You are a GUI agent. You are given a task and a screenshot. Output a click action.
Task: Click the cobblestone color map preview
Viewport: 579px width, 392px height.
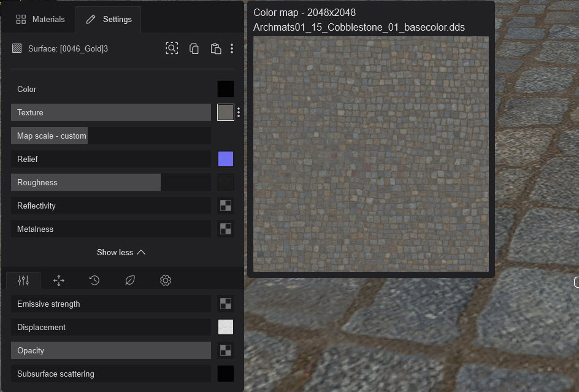coord(370,153)
